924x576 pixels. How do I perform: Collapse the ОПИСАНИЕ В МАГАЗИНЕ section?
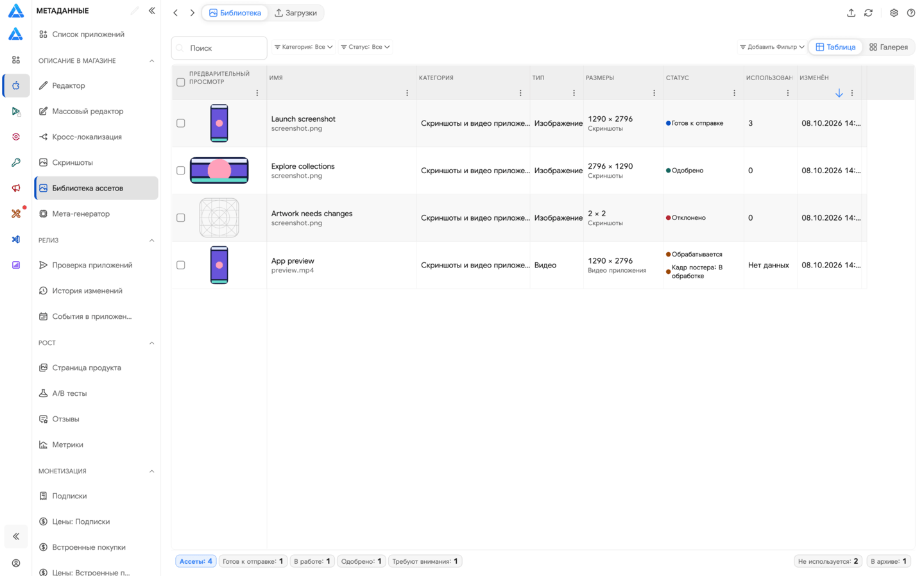151,61
